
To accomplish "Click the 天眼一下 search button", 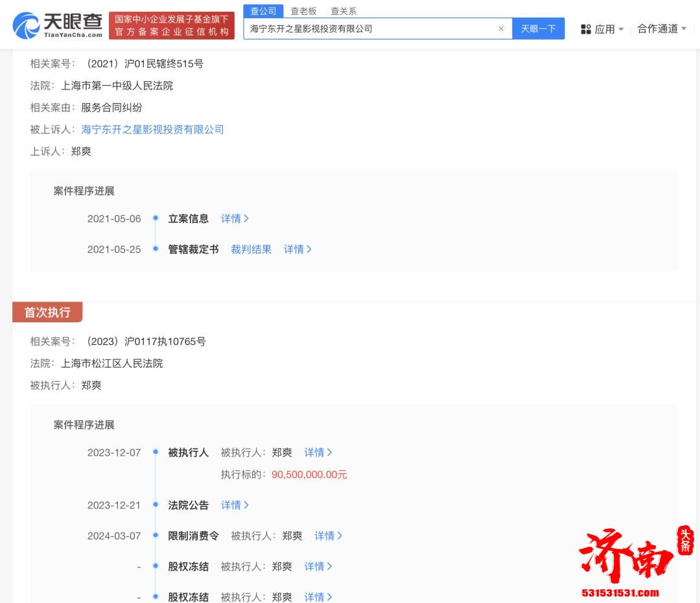I will [x=539, y=29].
